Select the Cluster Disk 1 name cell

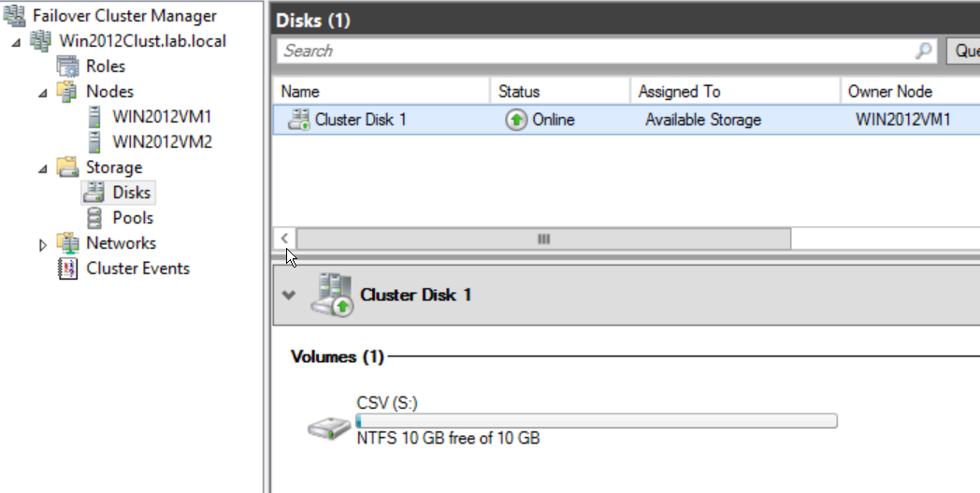coord(361,120)
